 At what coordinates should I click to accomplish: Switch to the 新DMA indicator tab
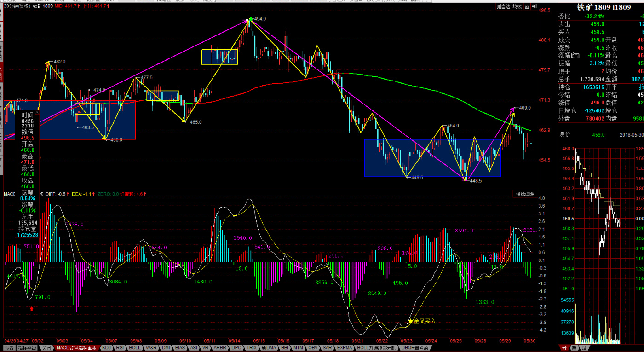tap(269, 348)
